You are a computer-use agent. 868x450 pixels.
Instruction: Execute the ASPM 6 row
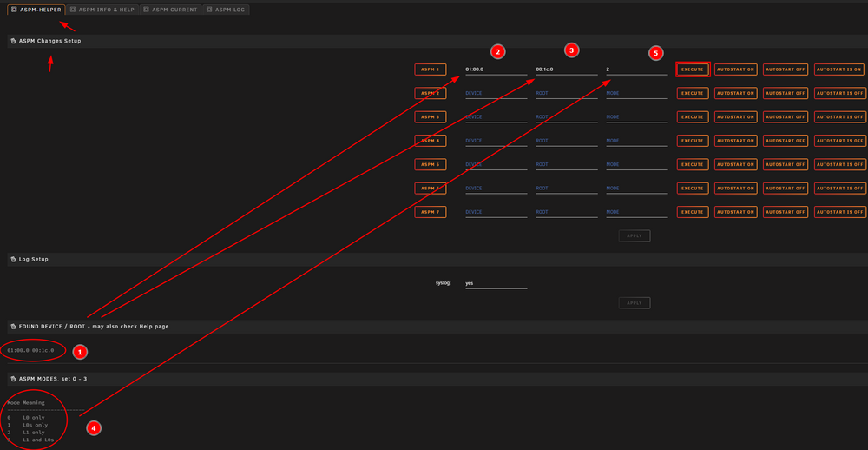pos(693,189)
